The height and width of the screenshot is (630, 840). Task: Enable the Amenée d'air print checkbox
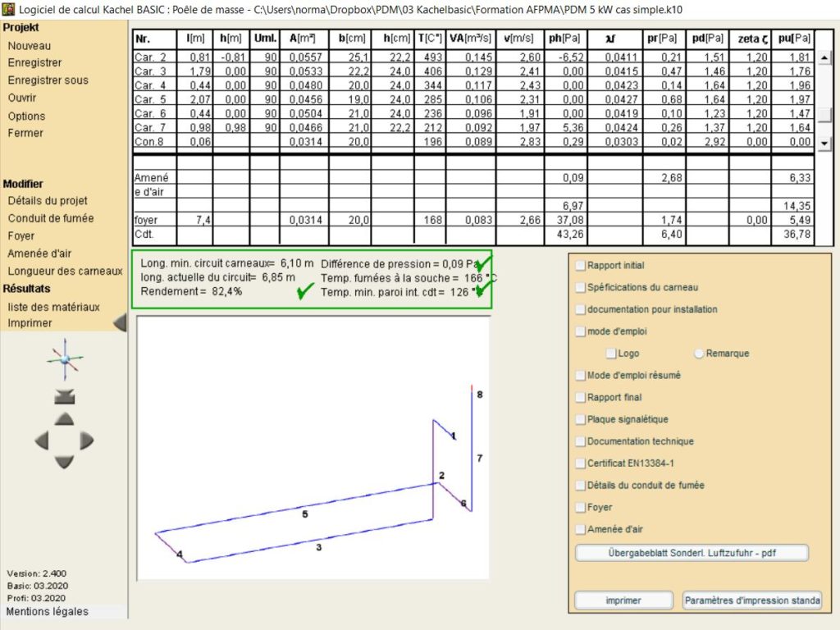[580, 529]
